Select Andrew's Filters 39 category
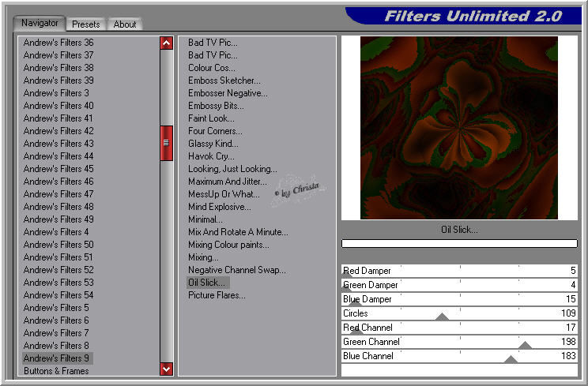588x386 pixels. pos(58,81)
